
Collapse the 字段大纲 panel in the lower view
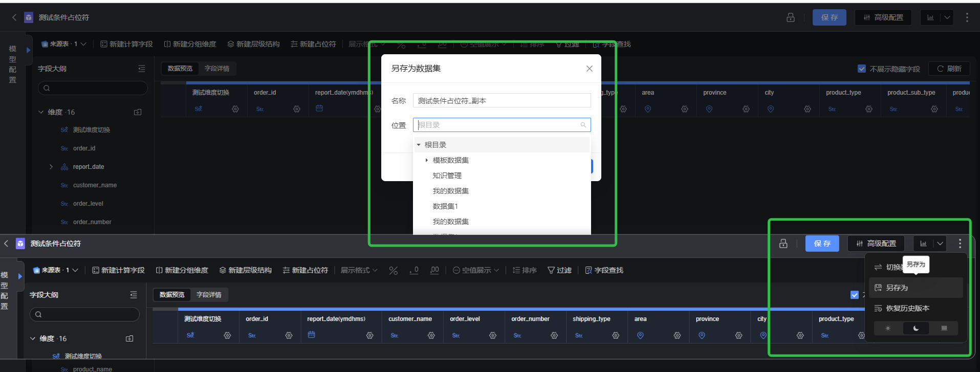(134, 295)
